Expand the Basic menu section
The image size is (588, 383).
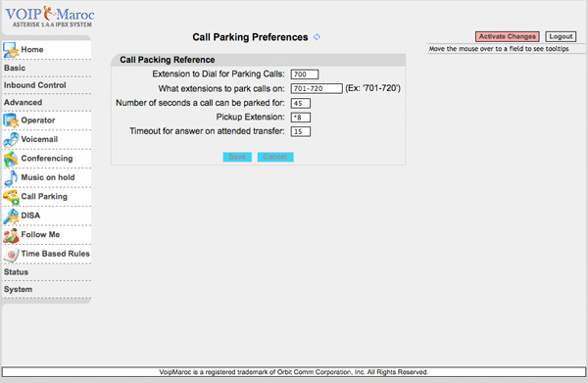pos(15,68)
